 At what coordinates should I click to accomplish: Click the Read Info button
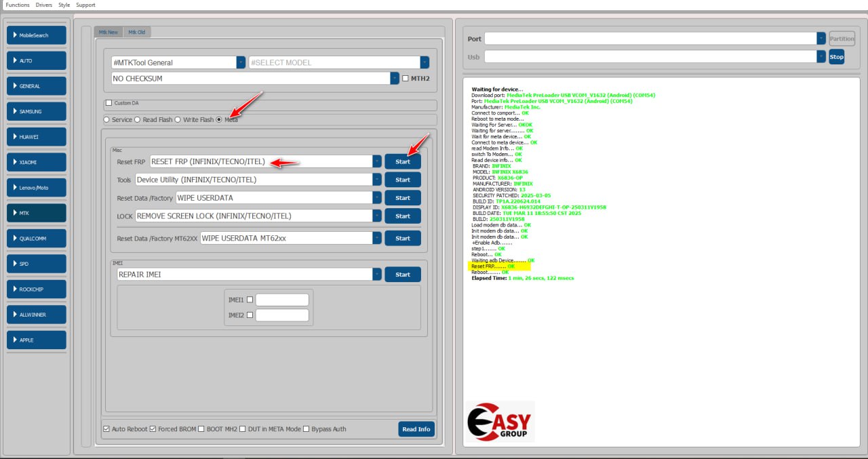click(416, 429)
